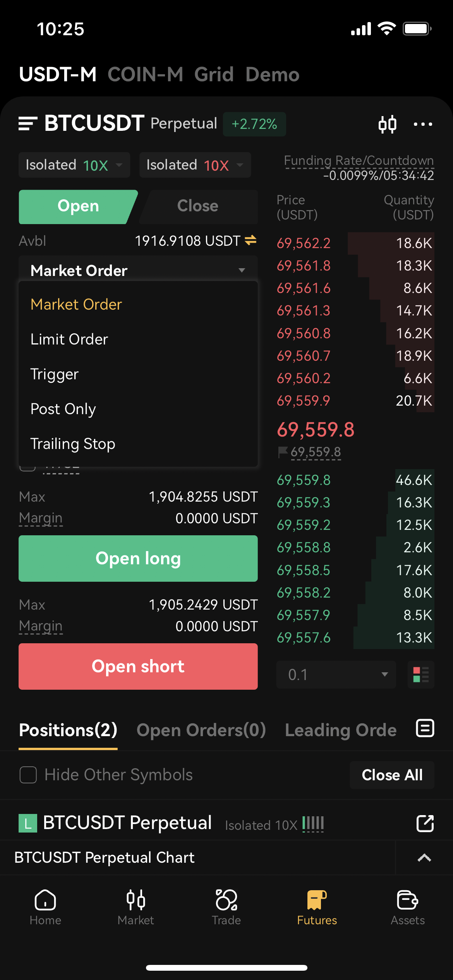
Task: Choose Trailing Stop order type
Action: tap(73, 444)
